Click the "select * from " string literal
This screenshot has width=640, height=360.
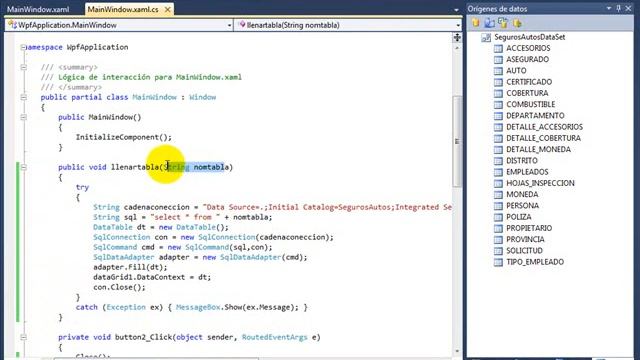click(x=185, y=217)
